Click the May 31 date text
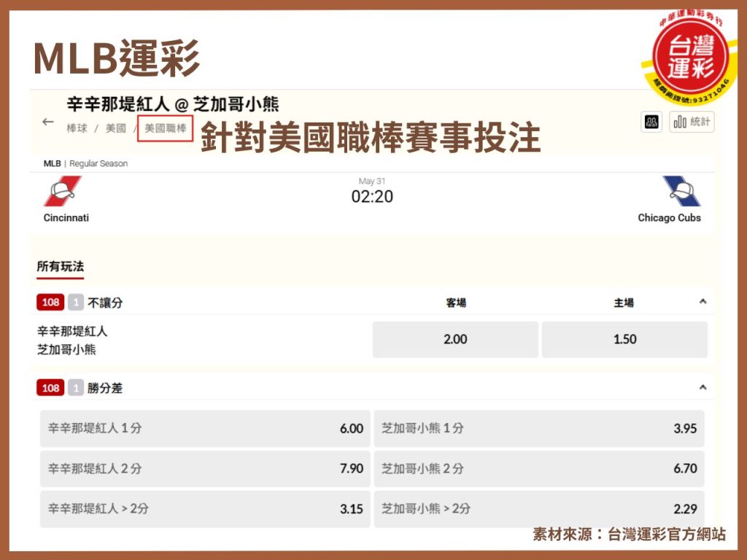 pos(372,181)
